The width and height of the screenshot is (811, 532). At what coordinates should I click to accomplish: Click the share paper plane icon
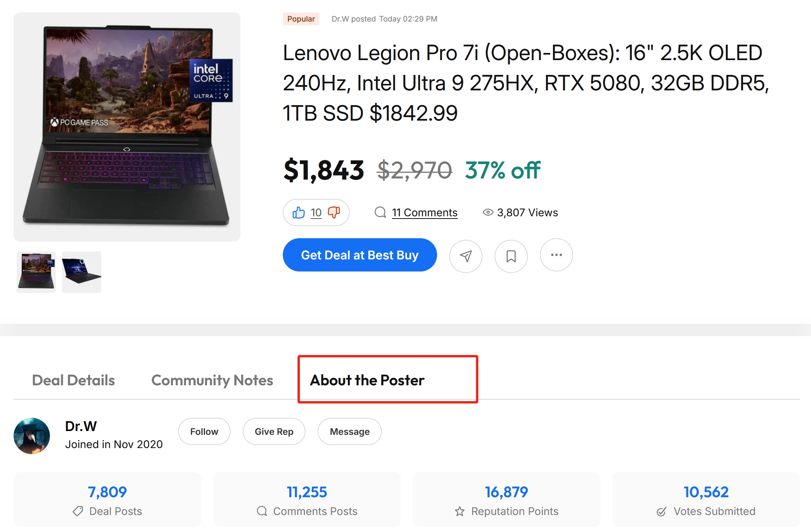pos(465,256)
